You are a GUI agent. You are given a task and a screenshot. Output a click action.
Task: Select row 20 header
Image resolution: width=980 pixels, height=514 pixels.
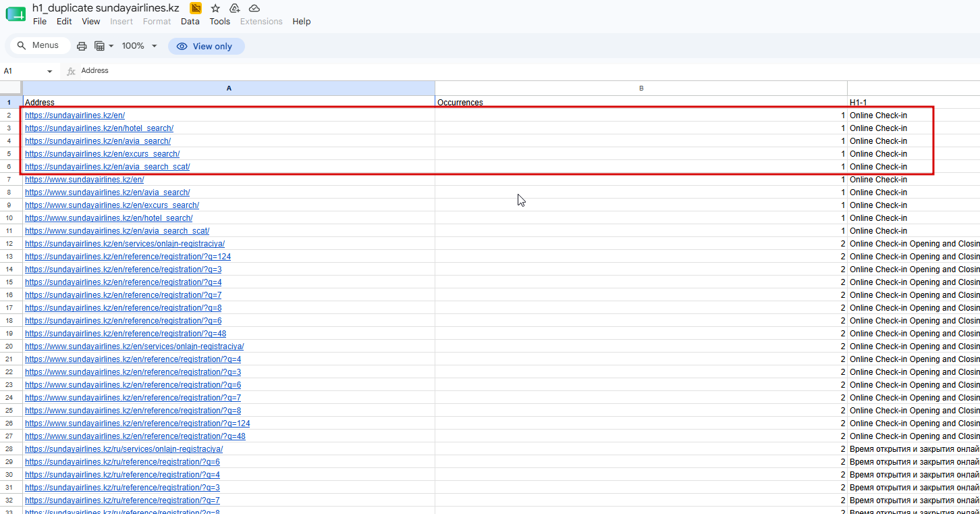point(11,346)
